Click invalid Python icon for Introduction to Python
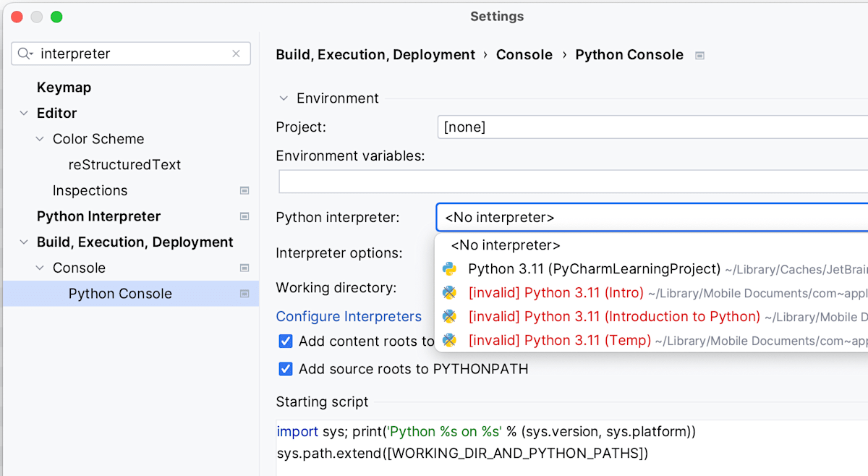The height and width of the screenshot is (476, 868). pos(449,316)
